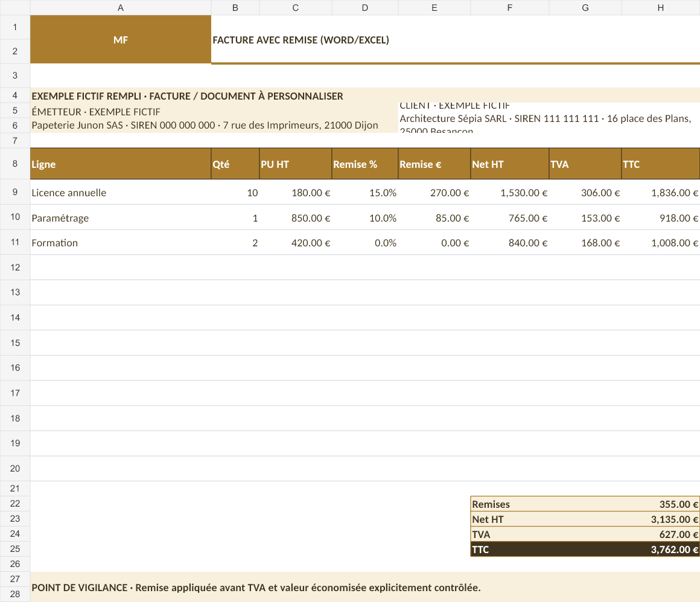
Task: Click the Architecture Sépia SARL client cell
Action: 549,118
